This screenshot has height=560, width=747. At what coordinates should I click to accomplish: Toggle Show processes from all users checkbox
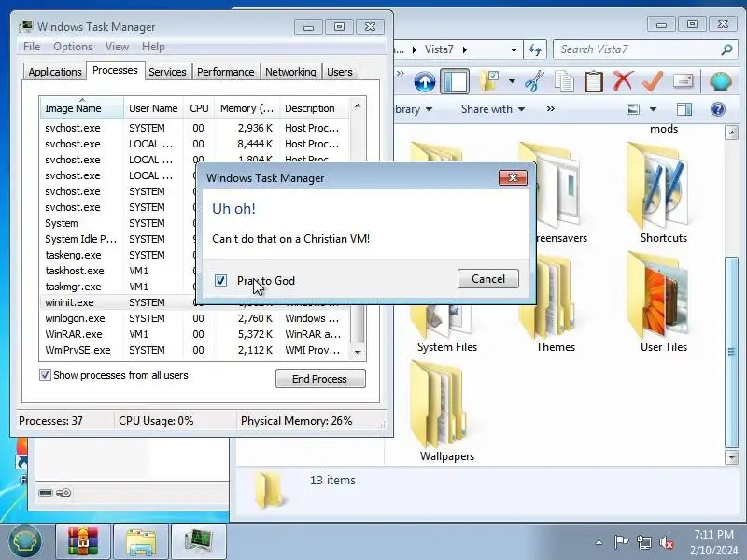pyautogui.click(x=45, y=375)
